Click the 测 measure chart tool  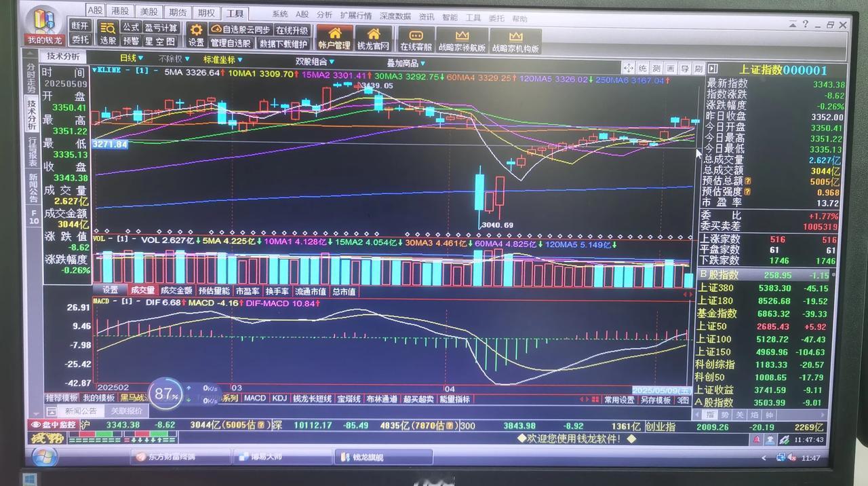coord(656,69)
